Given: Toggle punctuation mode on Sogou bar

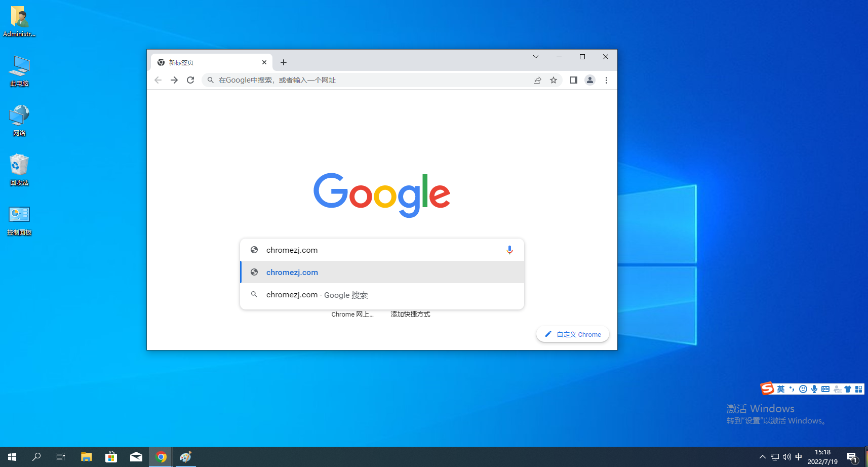Looking at the screenshot, I should click(792, 389).
